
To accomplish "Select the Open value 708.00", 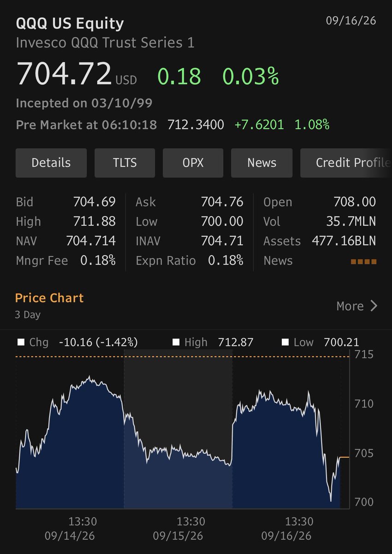I will tap(355, 202).
